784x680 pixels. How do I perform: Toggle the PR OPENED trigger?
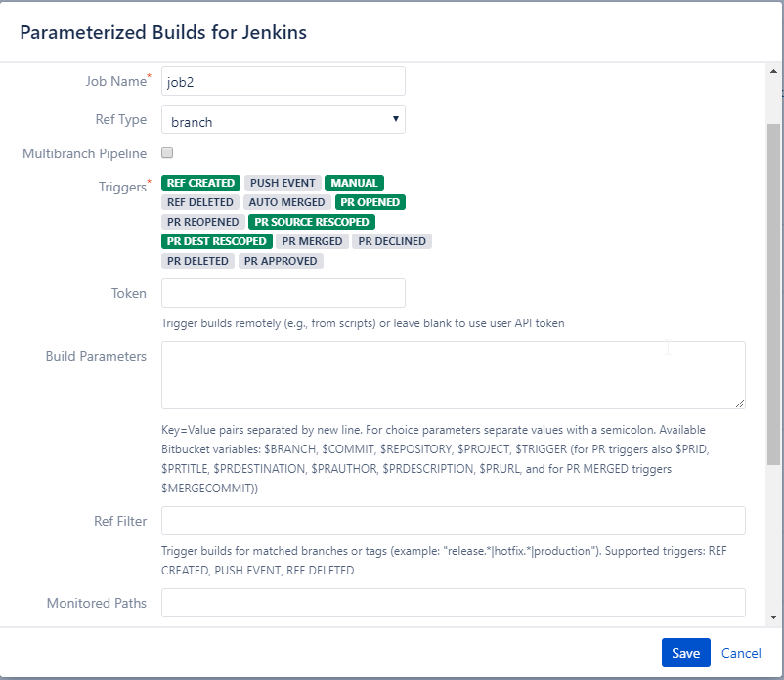point(370,202)
